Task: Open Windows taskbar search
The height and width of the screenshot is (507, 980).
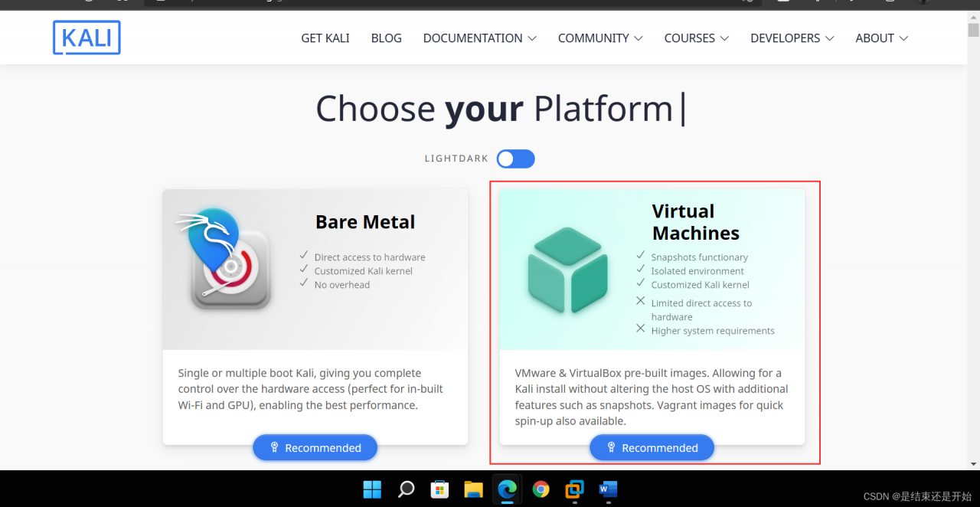Action: point(407,489)
